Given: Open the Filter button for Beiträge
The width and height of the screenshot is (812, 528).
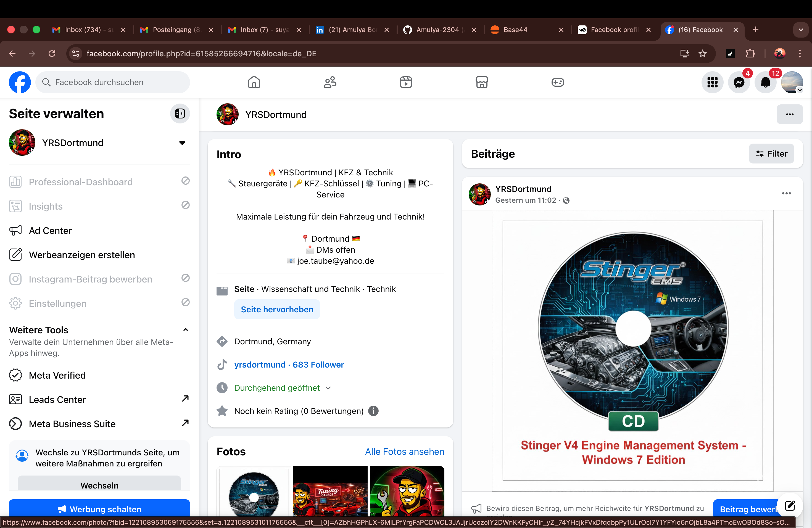Looking at the screenshot, I should tap(771, 154).
